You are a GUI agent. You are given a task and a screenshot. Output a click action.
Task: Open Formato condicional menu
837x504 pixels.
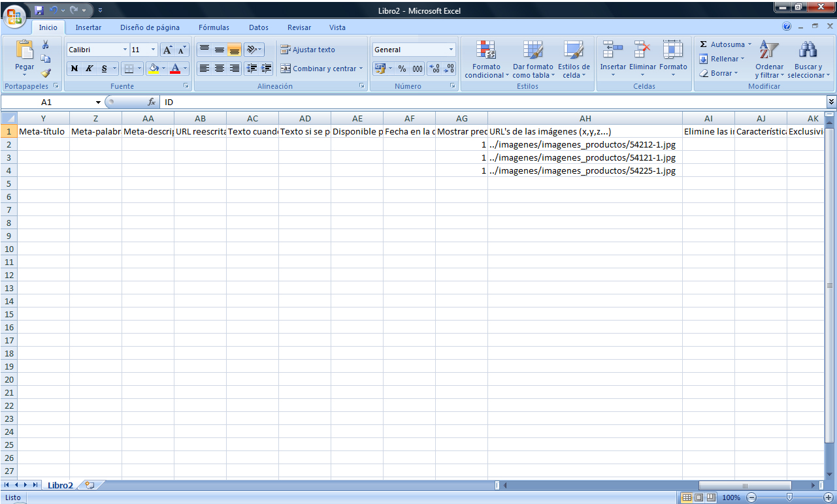click(486, 59)
